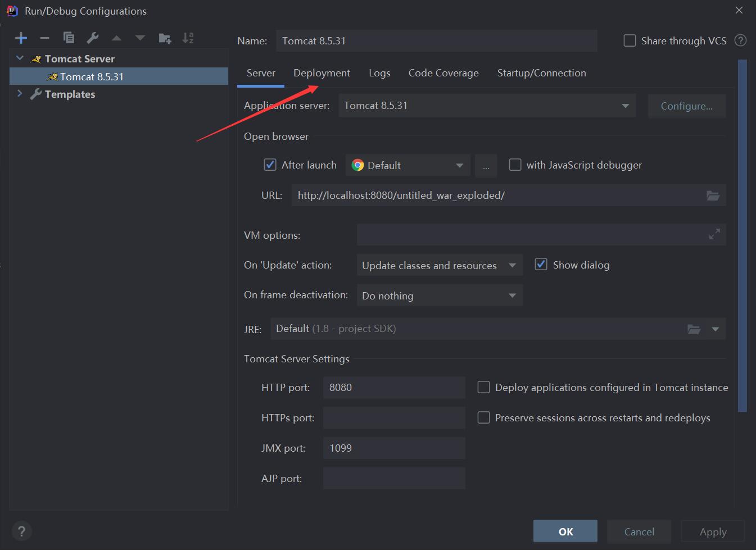756x550 pixels.
Task: Check Deploy applications configured in Tomcat instance
Action: tap(483, 387)
